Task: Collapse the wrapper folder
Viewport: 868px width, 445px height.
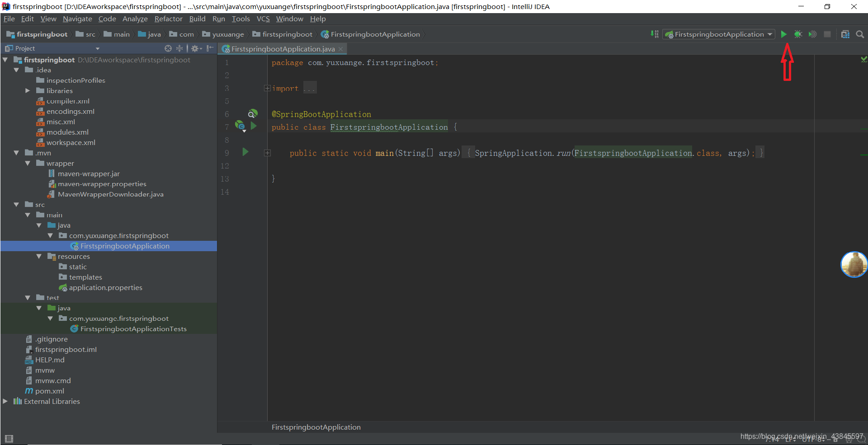Action: [28, 164]
